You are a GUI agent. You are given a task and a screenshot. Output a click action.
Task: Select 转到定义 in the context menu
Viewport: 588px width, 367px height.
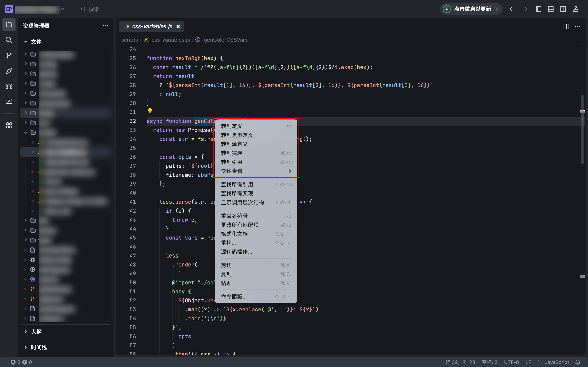tap(231, 126)
